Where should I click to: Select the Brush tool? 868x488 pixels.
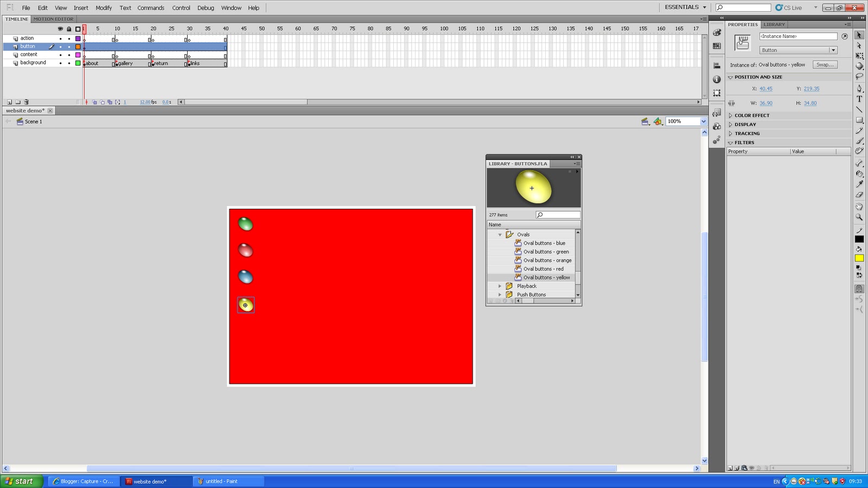click(859, 141)
